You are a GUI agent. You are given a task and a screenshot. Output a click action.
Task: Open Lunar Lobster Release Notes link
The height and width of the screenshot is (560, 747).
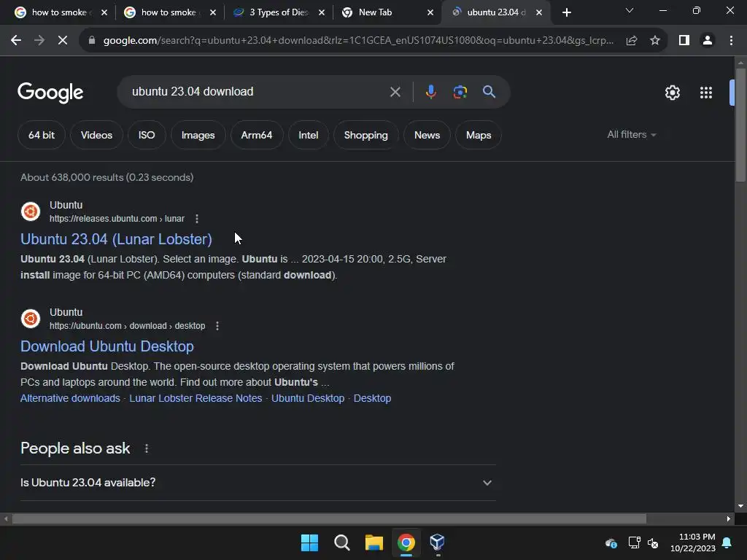(196, 398)
